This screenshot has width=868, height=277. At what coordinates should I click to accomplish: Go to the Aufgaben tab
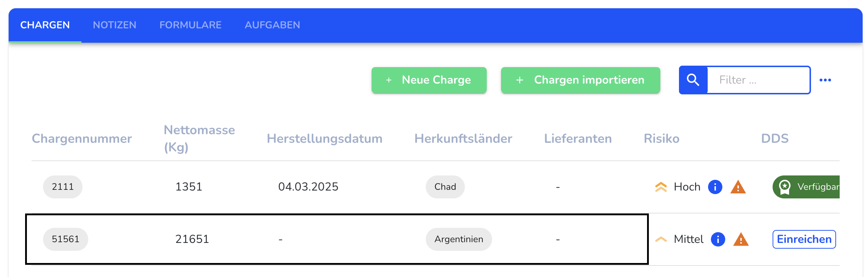coord(272,25)
